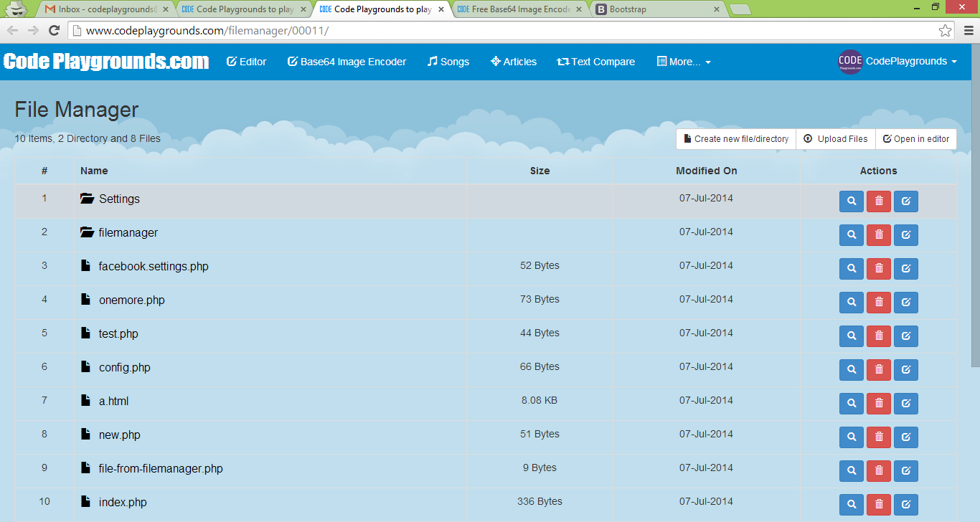Click the page's vertical scrollbar
Screen dimensions: 980x522
pos(974,215)
